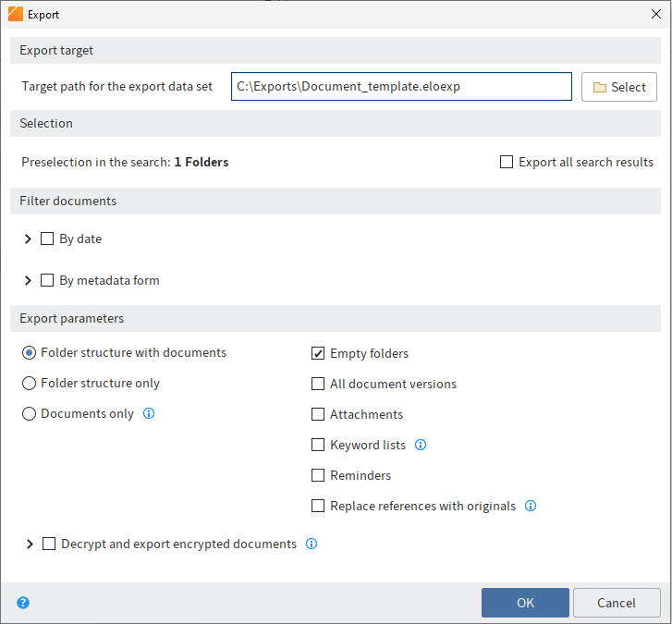Show info for Decrypt and export encrypted documents
Viewport: 672px width, 624px height.
tap(312, 544)
